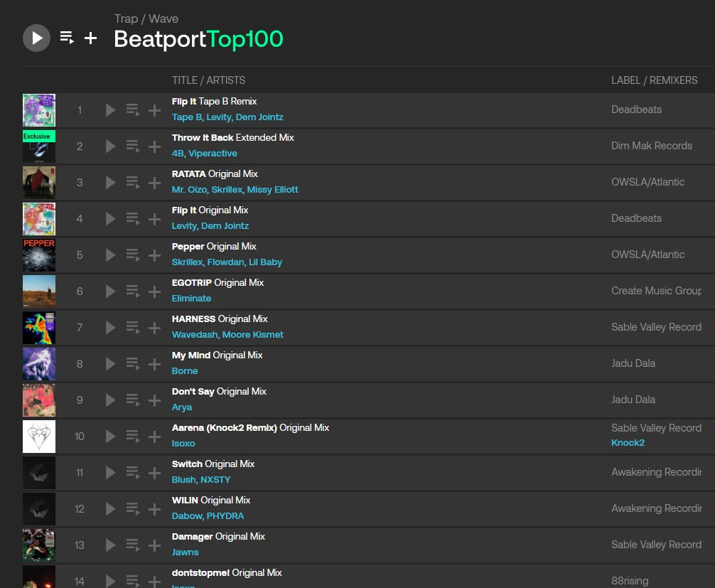Open artist Flowdan link
This screenshot has width=715, height=588.
(226, 262)
